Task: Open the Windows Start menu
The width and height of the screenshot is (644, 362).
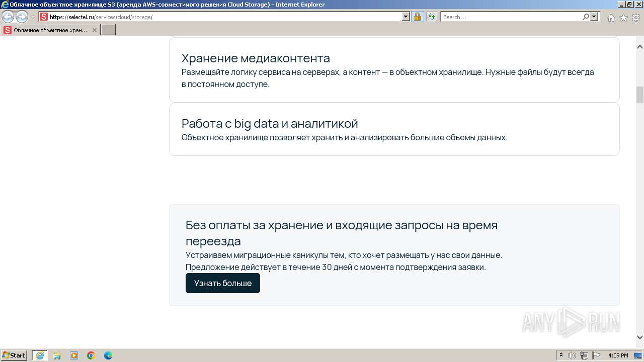Action: tap(14, 355)
